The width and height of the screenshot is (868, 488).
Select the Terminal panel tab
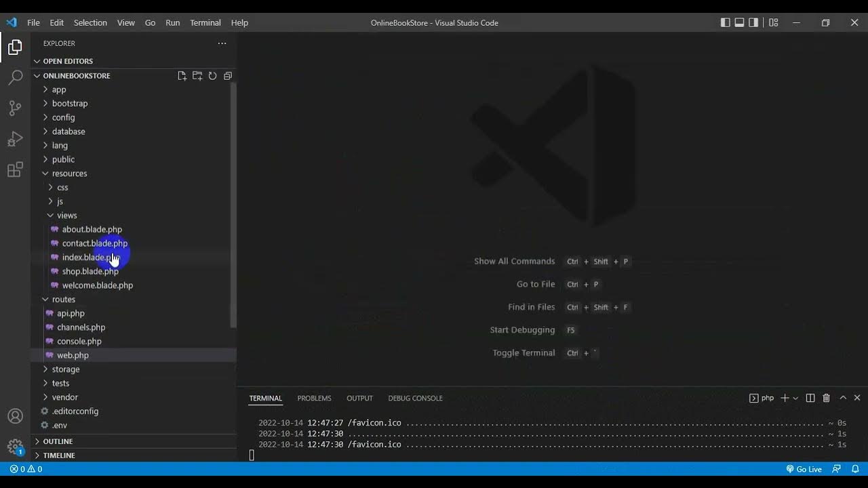(x=265, y=398)
